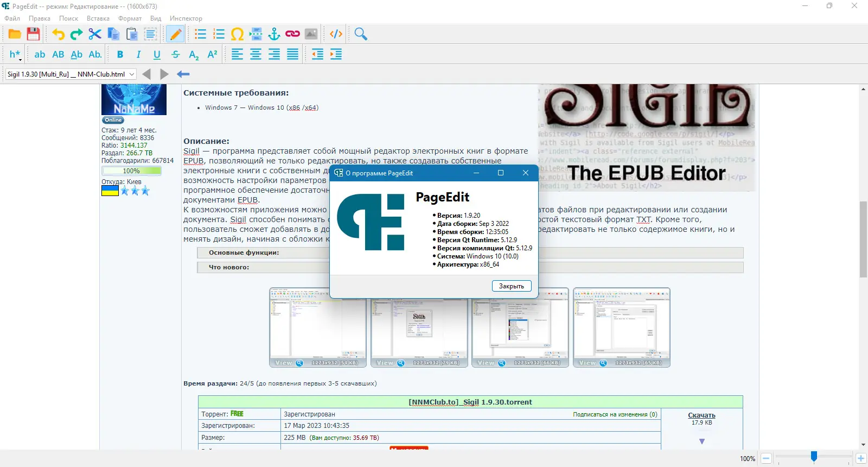Insert a hyperlink using the chain icon
868x467 pixels.
click(292, 34)
